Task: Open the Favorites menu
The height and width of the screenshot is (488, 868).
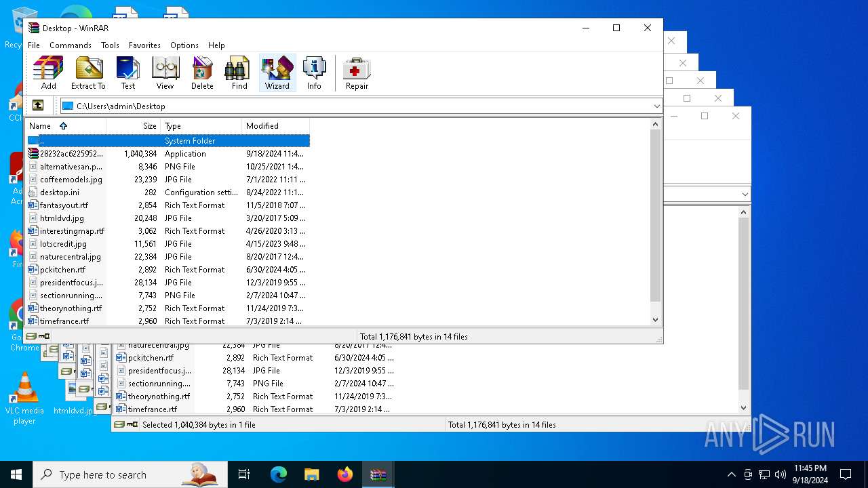Action: (144, 45)
